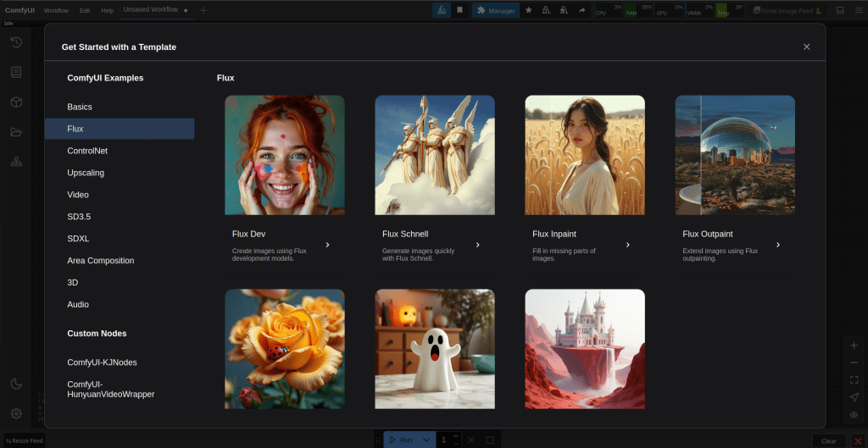Open Flux Dev template via its chevron
The image size is (868, 448).
(x=327, y=245)
